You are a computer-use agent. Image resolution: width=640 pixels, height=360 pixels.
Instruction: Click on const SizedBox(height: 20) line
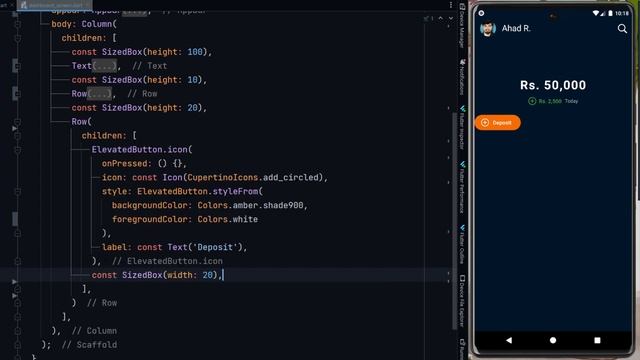tap(139, 108)
